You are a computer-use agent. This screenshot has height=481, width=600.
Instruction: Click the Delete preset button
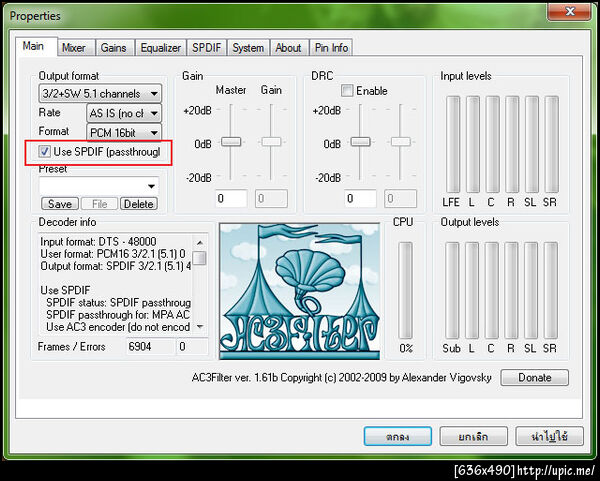click(139, 204)
